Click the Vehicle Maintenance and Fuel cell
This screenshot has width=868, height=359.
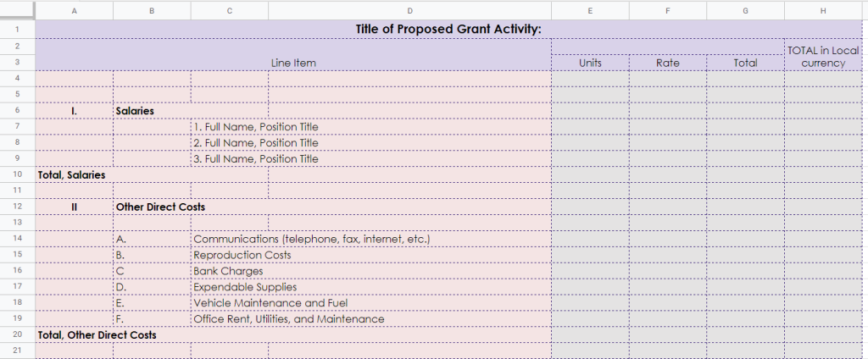[x=371, y=303]
